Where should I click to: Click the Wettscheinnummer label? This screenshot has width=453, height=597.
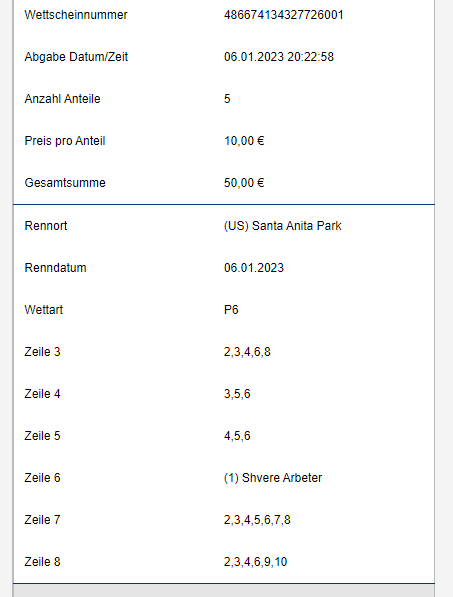pyautogui.click(x=76, y=15)
